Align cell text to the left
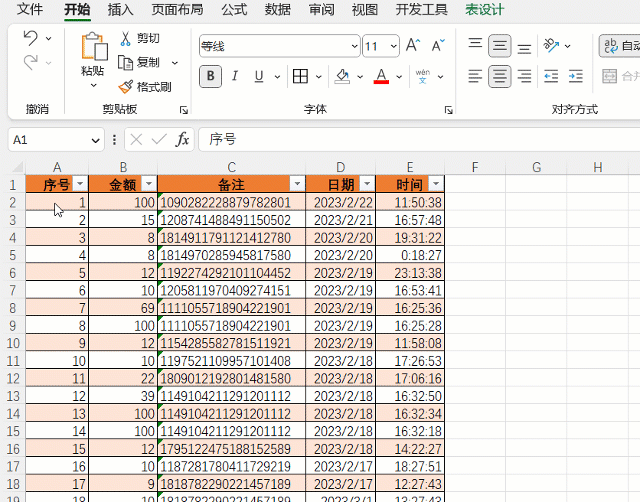The image size is (640, 502). 475,76
